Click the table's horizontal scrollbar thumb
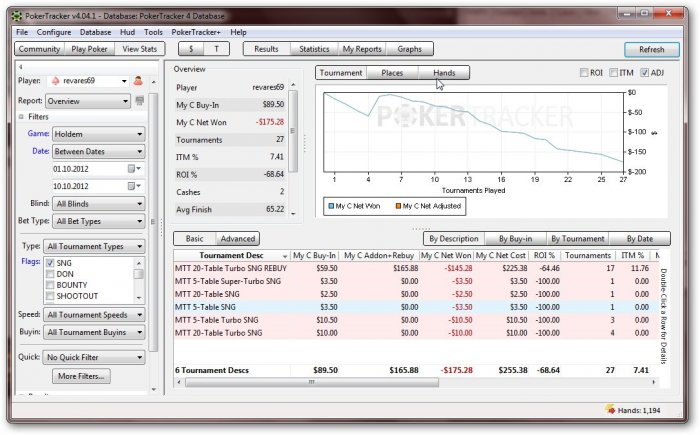The width and height of the screenshot is (700, 435). [x=312, y=382]
